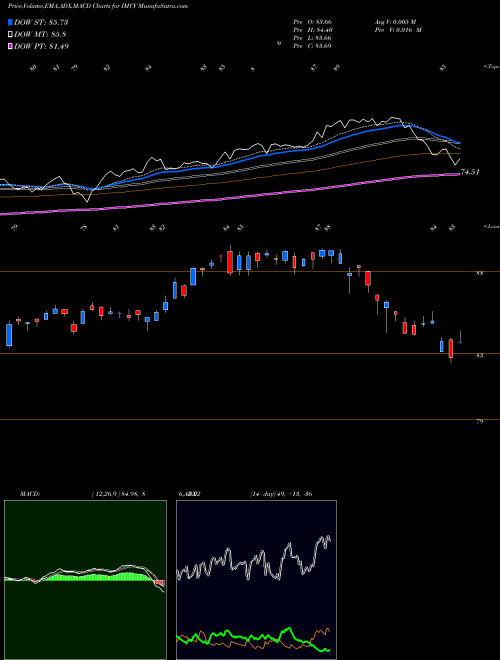The height and width of the screenshot is (660, 500).
Task: Click the MACD: panel label
Action: tap(30, 494)
